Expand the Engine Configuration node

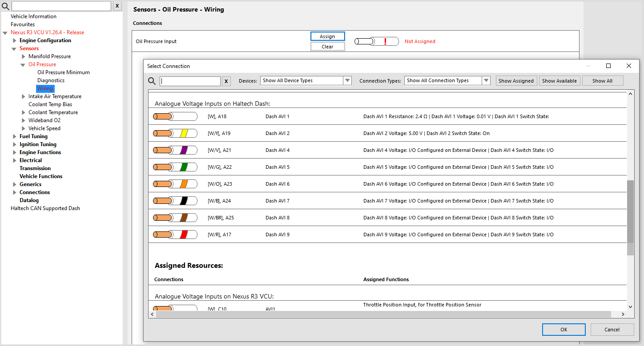14,40
